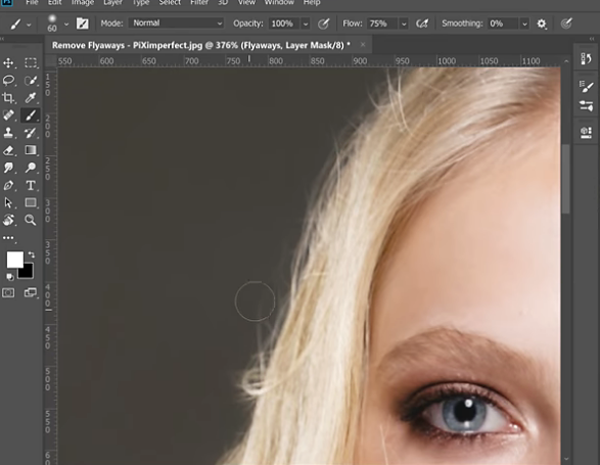
Task: Select the Crop tool
Action: 8,98
